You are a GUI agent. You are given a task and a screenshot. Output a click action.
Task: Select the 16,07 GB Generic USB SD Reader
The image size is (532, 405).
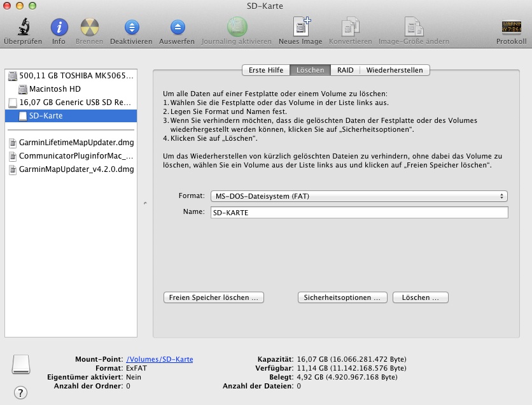click(71, 102)
